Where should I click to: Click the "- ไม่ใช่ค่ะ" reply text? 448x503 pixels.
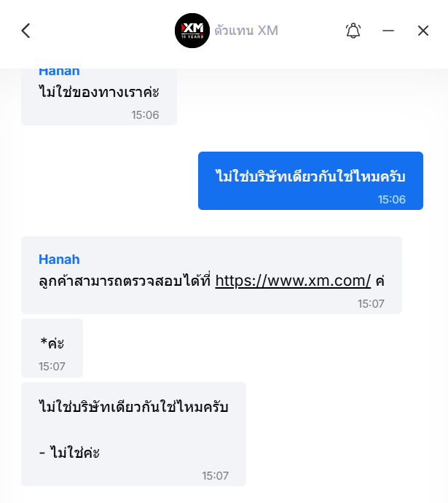tap(69, 453)
